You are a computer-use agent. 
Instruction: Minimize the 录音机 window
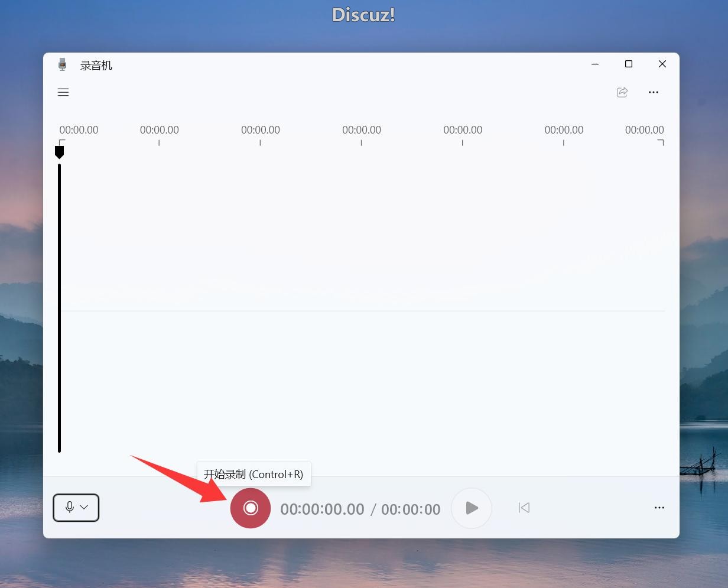coord(595,64)
